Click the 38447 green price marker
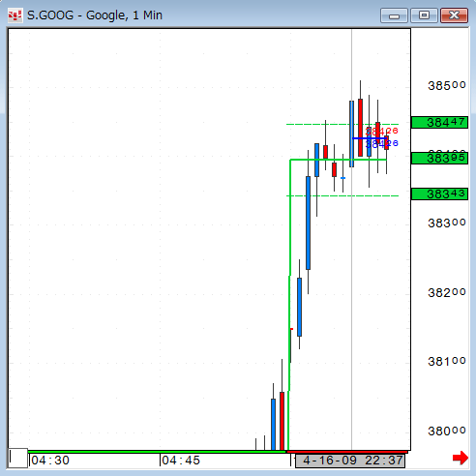Image resolution: width=476 pixels, height=476 pixels. 439,123
